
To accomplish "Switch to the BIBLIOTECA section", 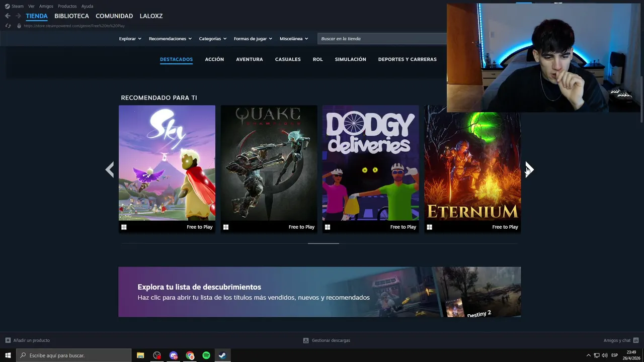I will coord(71,16).
